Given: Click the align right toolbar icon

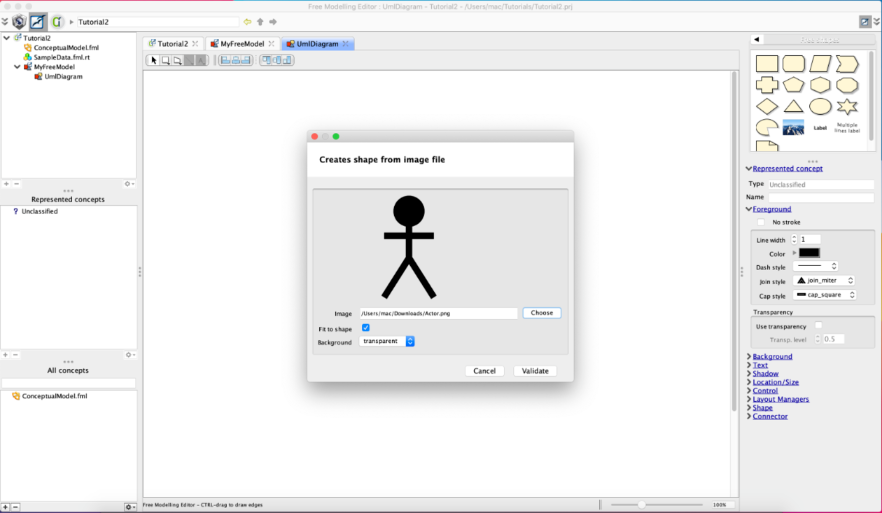Looking at the screenshot, I should tap(246, 60).
